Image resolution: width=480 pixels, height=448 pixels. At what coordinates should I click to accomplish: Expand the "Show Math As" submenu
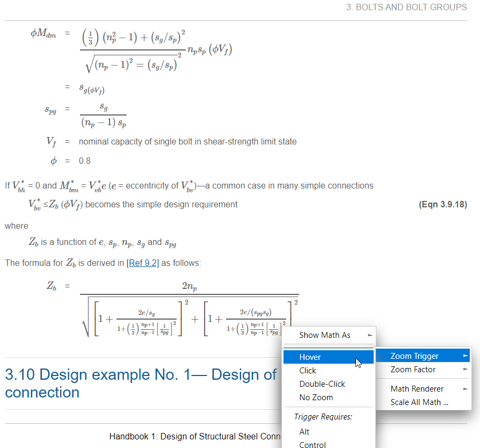(324, 335)
